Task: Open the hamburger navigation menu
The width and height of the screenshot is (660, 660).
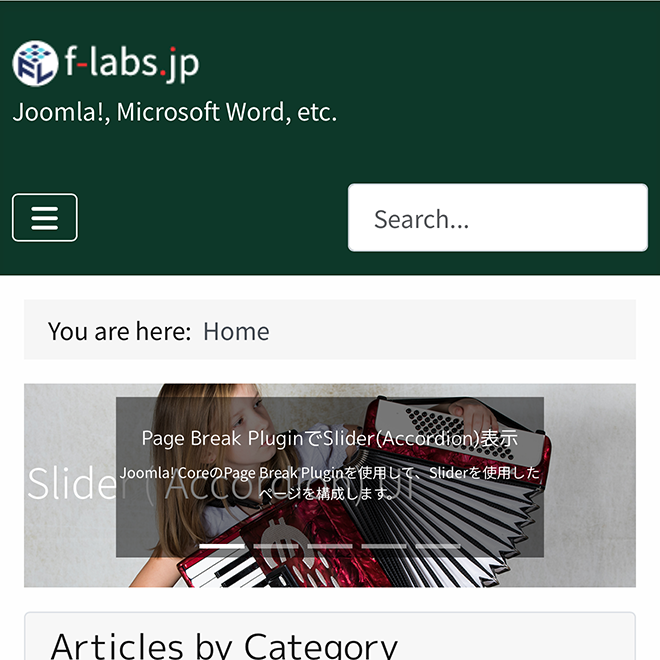Action: (45, 218)
